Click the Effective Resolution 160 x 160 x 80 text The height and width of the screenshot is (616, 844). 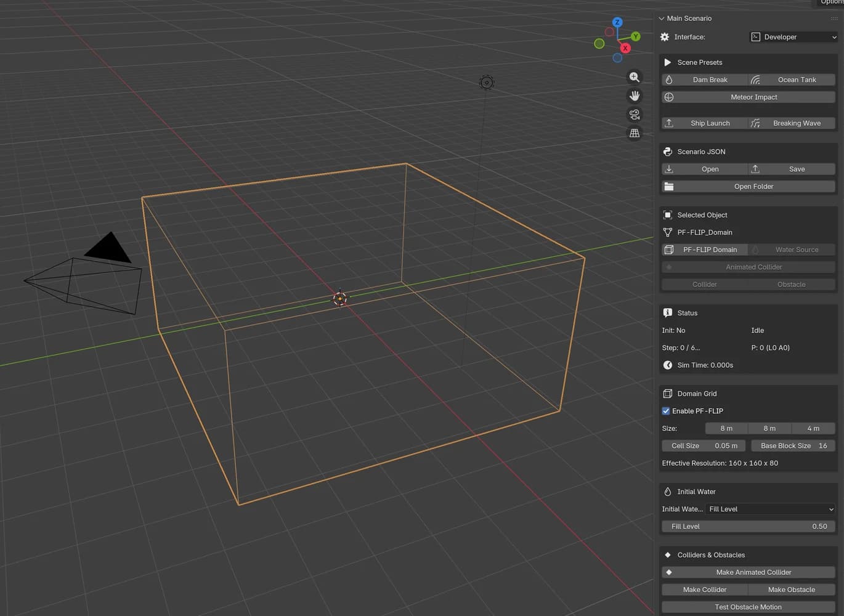[x=720, y=463]
